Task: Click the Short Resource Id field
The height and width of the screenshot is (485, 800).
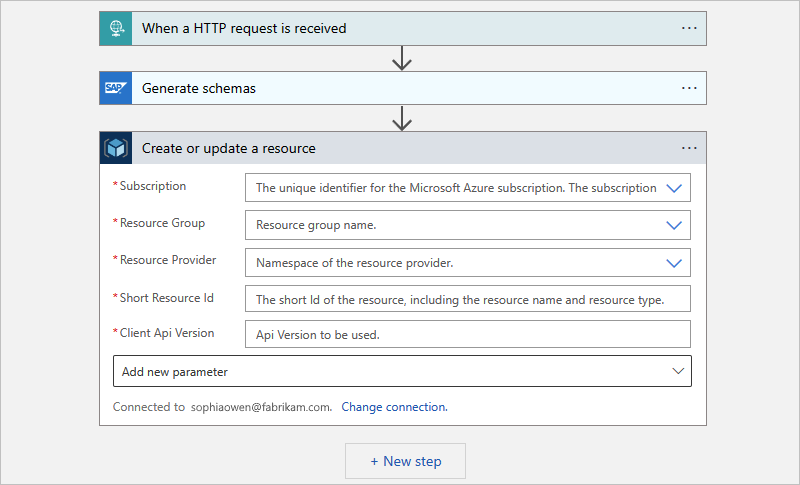Action: (467, 299)
